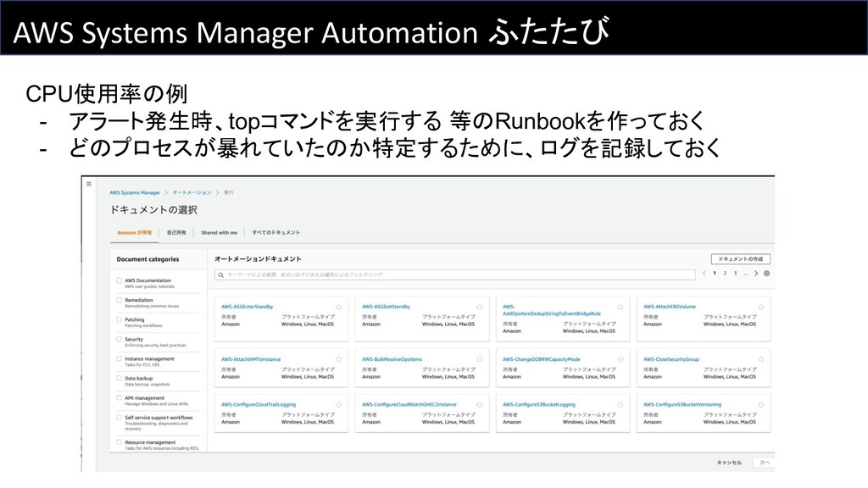Check the Security category checkbox

(x=119, y=339)
